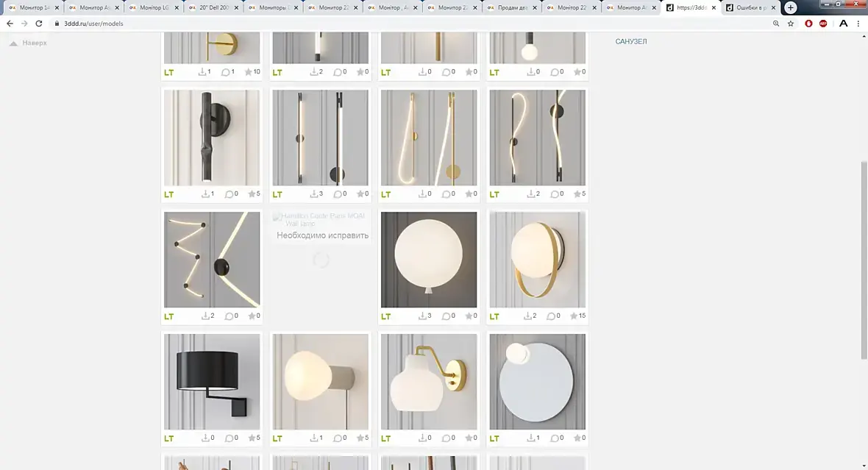Open the red Opera-style extension icon

[808, 24]
